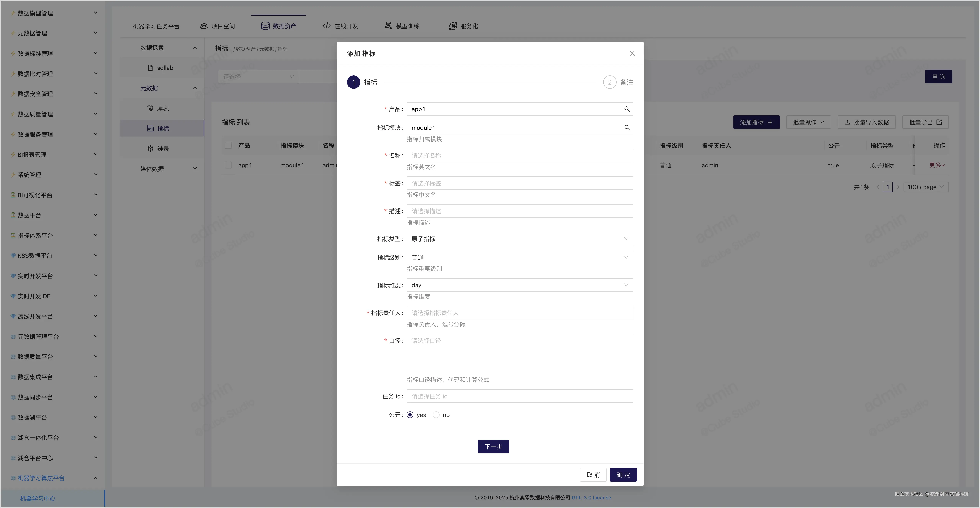Close the 添加指标 dialog with the X icon
980x508 pixels.
click(x=632, y=54)
